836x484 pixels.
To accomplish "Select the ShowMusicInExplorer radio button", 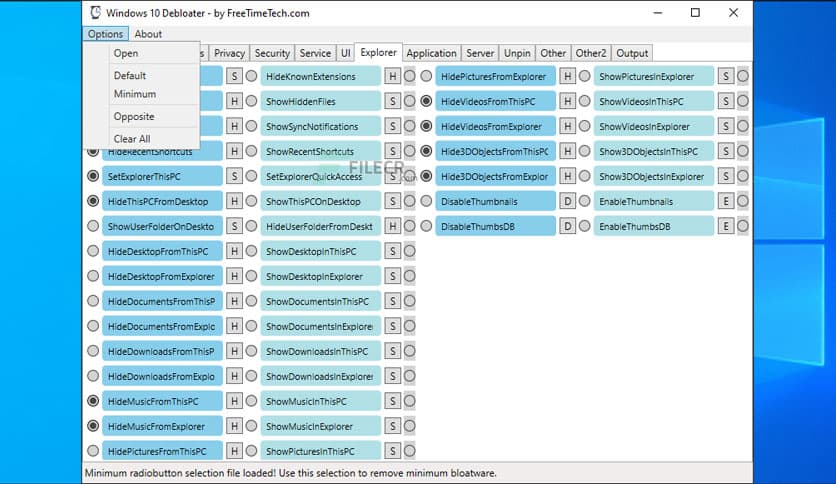I will point(251,426).
